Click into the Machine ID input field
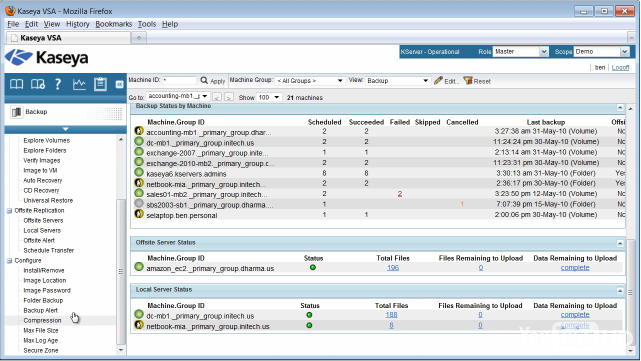The image size is (641, 361). click(x=179, y=80)
